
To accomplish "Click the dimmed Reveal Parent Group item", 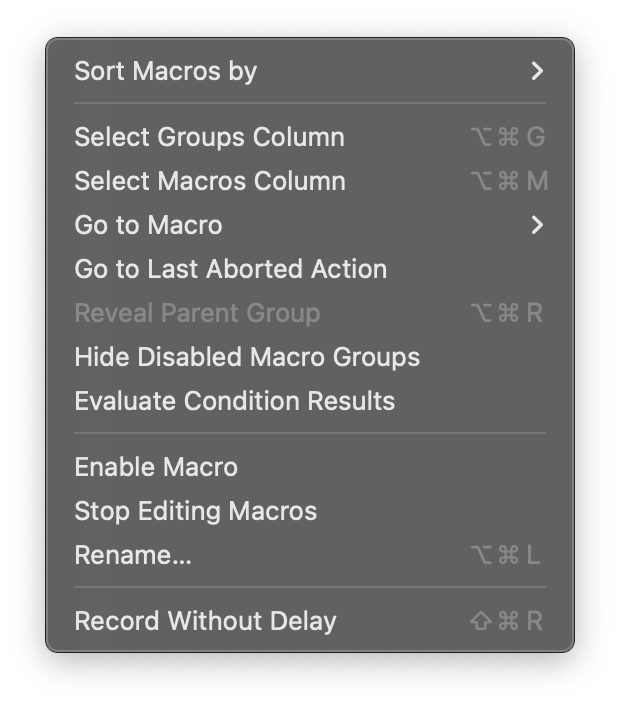I will click(197, 313).
